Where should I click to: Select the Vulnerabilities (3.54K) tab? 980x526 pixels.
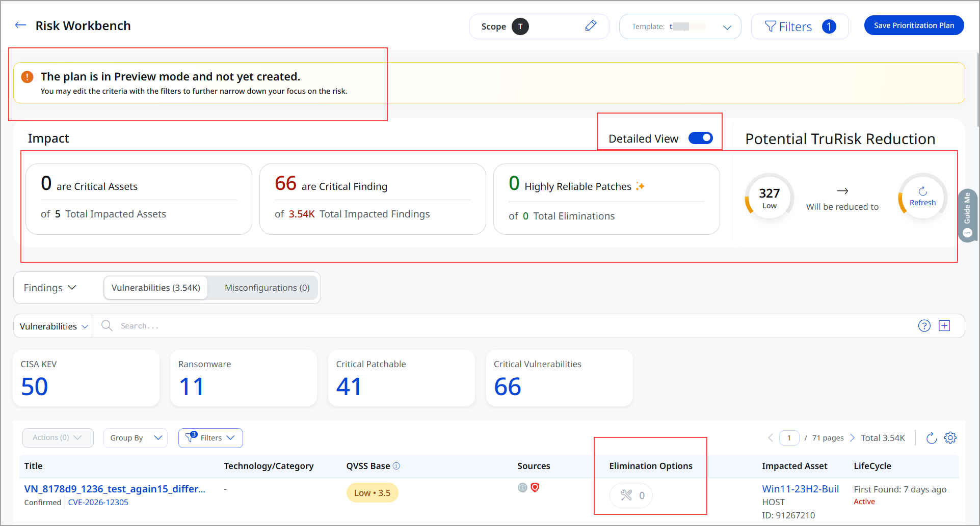[x=156, y=288]
